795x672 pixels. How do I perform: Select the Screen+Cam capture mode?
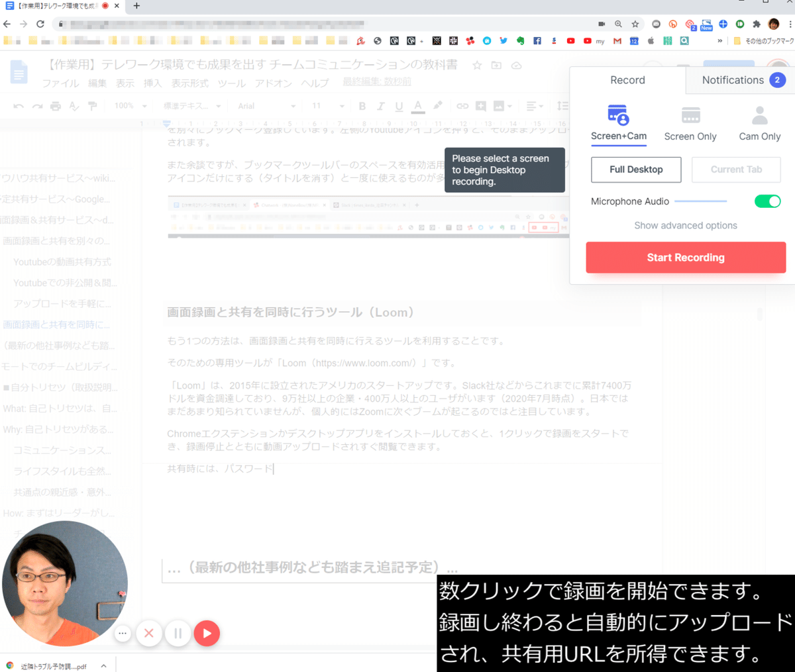tap(618, 114)
